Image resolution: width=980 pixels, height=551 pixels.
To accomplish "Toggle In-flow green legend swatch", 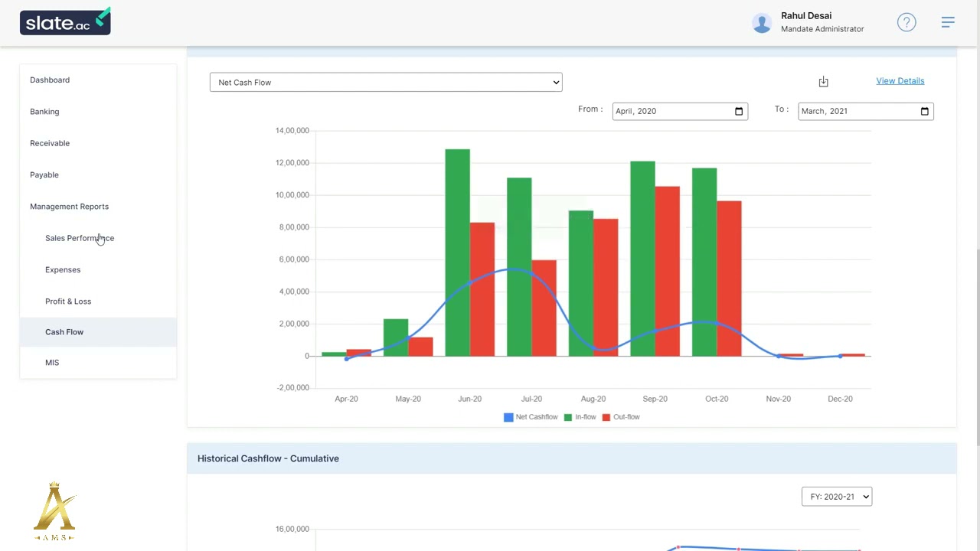I will tap(568, 417).
